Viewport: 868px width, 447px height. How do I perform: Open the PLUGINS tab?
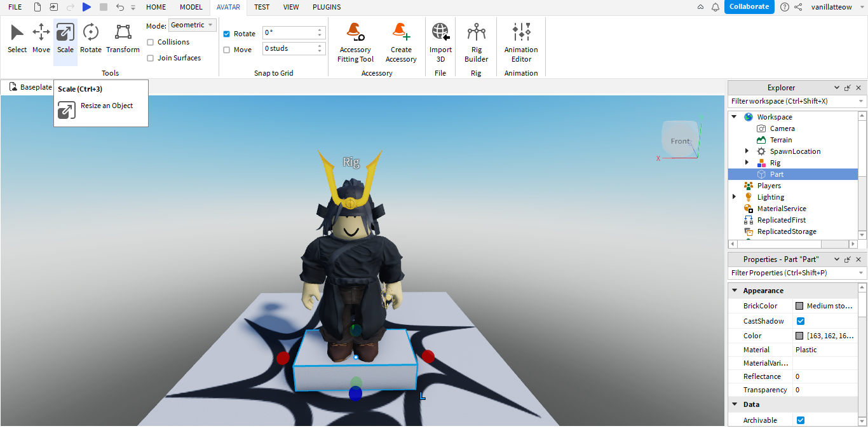[327, 7]
